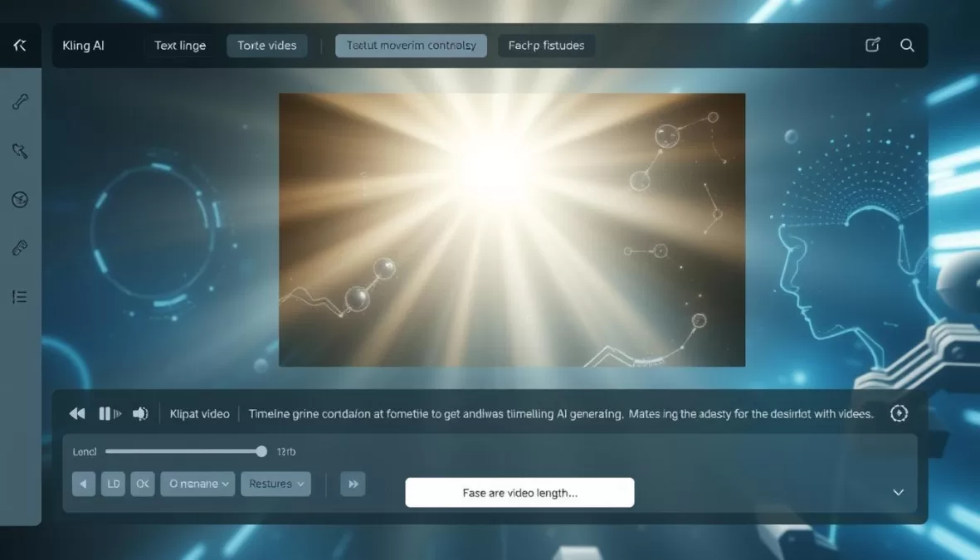Expand the chevron at the panel's bottom right

(898, 492)
